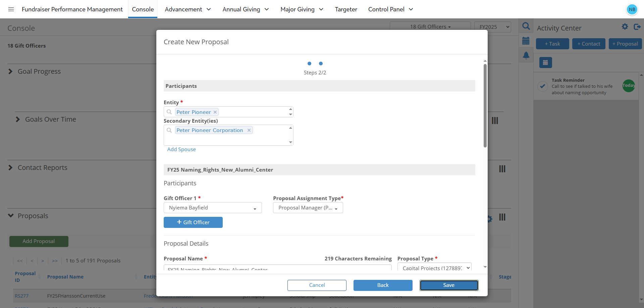Click the dialog vertical scrollbar
644x308 pixels.
[485, 106]
